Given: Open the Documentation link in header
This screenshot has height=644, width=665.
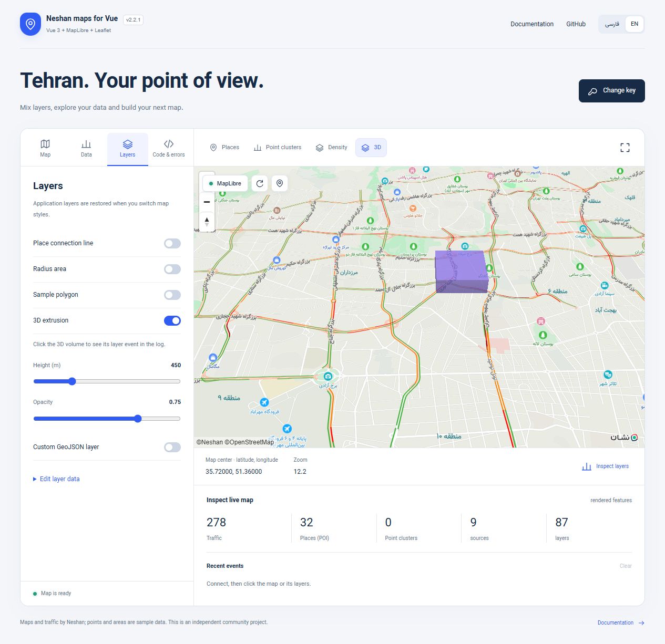Looking at the screenshot, I should 532,24.
